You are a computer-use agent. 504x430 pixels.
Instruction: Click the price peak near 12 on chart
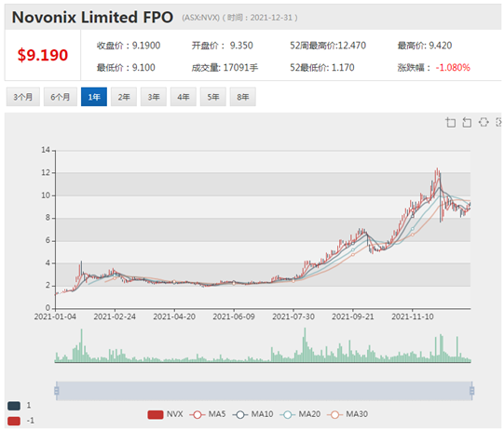tap(437, 172)
